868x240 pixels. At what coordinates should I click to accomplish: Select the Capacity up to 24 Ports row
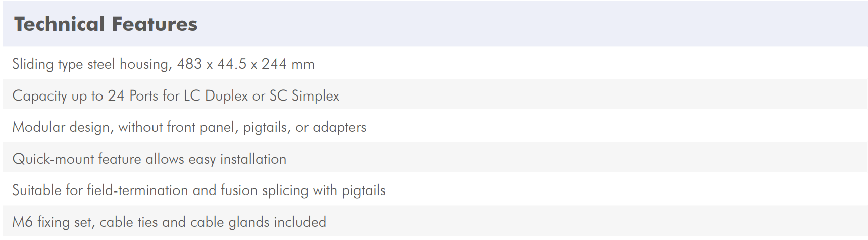(x=435, y=94)
